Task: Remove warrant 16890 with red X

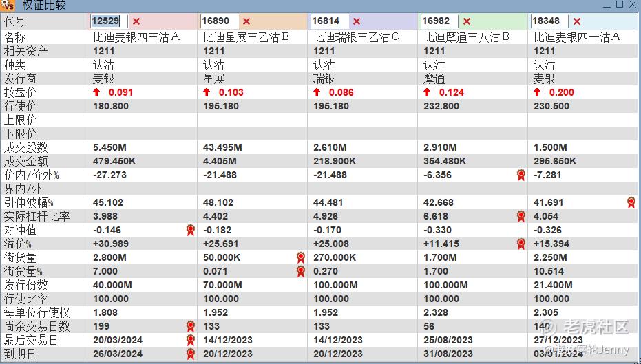Action: (x=246, y=21)
